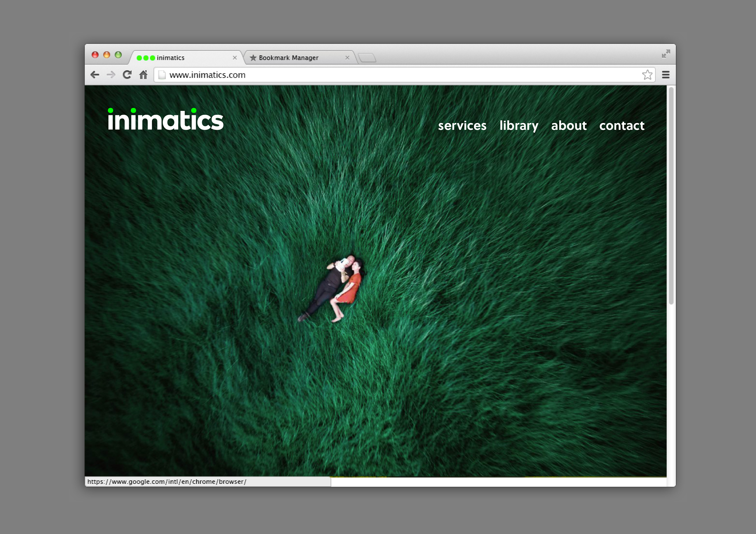Viewport: 756px width, 534px height.
Task: Open the services page link
Action: tap(462, 126)
